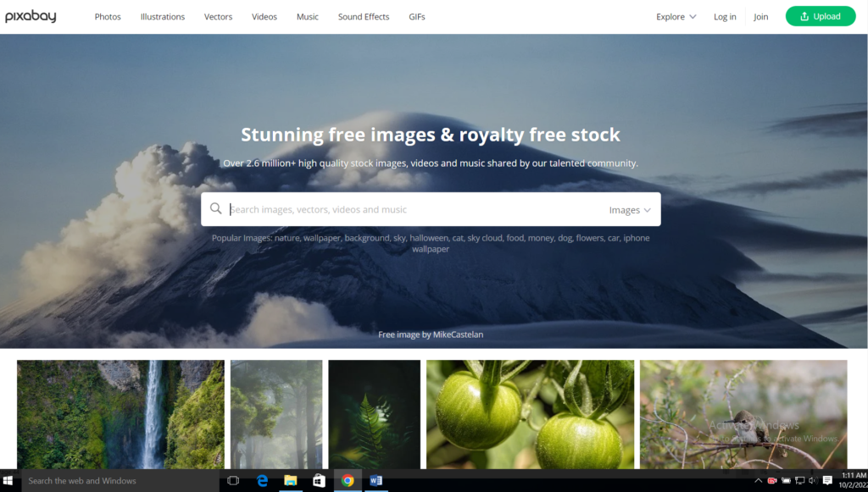868x492 pixels.
Task: Open the Action Center notifications icon
Action: pyautogui.click(x=827, y=480)
